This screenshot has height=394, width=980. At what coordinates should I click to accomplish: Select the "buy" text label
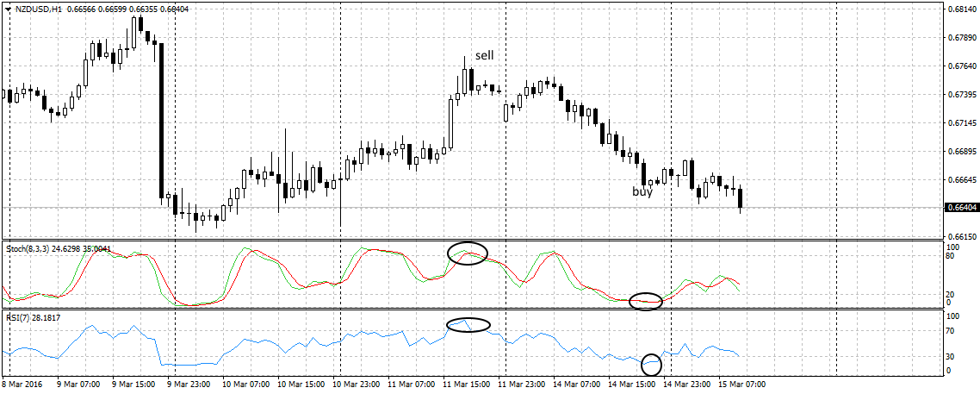pyautogui.click(x=642, y=191)
